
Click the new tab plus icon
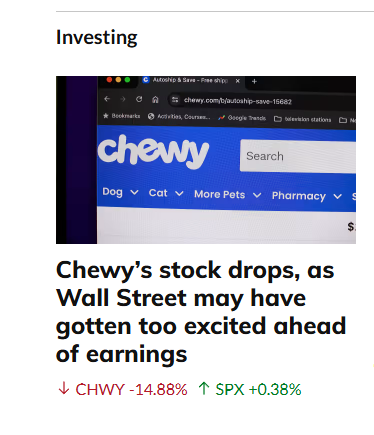click(254, 81)
